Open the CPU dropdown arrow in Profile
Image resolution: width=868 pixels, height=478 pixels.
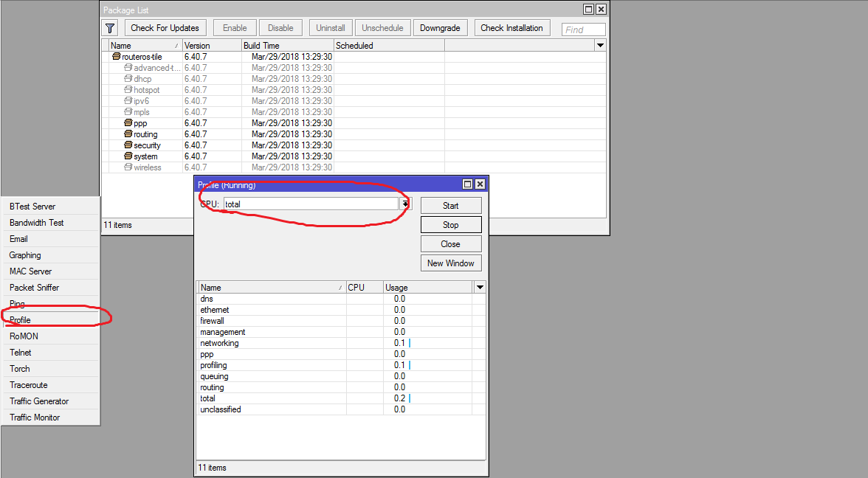click(406, 204)
